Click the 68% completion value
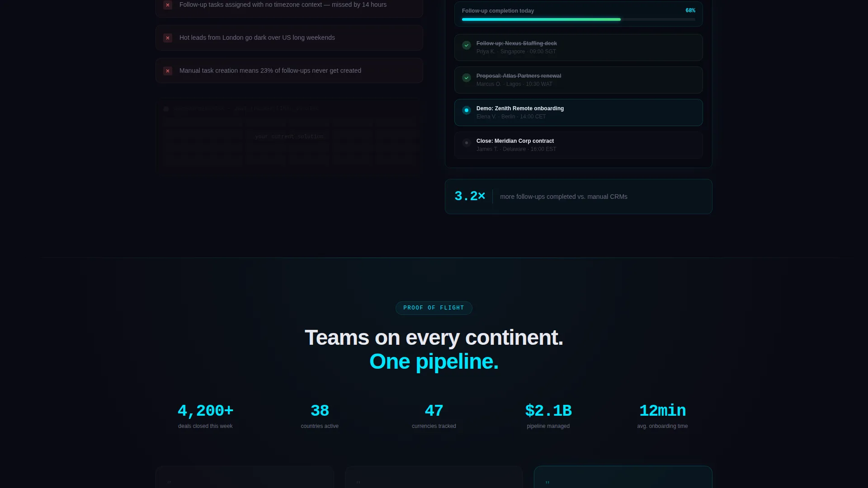 (690, 10)
